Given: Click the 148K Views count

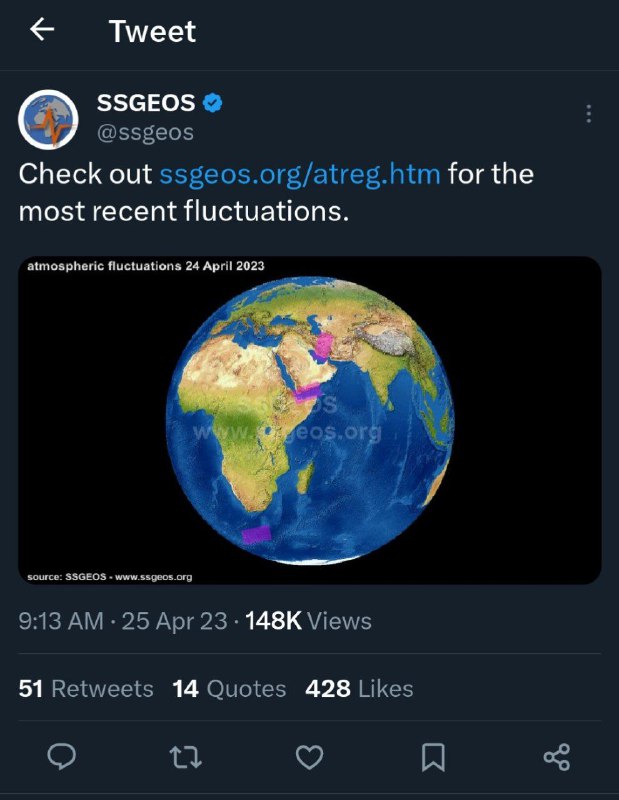Looking at the screenshot, I should [308, 621].
